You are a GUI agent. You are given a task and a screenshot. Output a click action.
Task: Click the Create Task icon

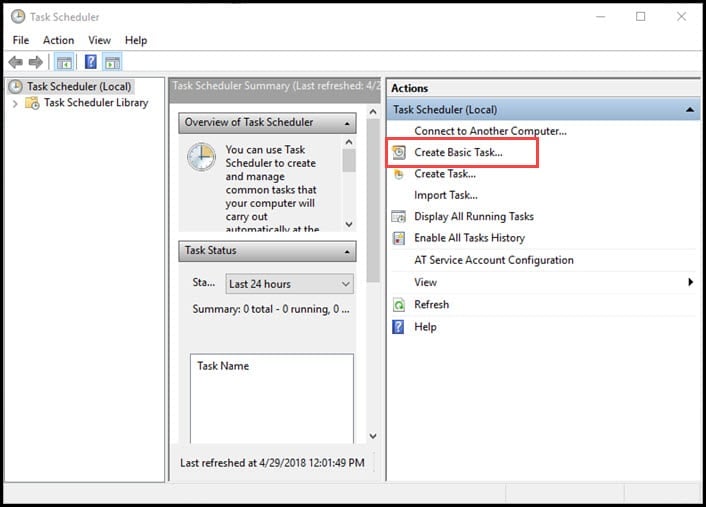click(x=399, y=174)
